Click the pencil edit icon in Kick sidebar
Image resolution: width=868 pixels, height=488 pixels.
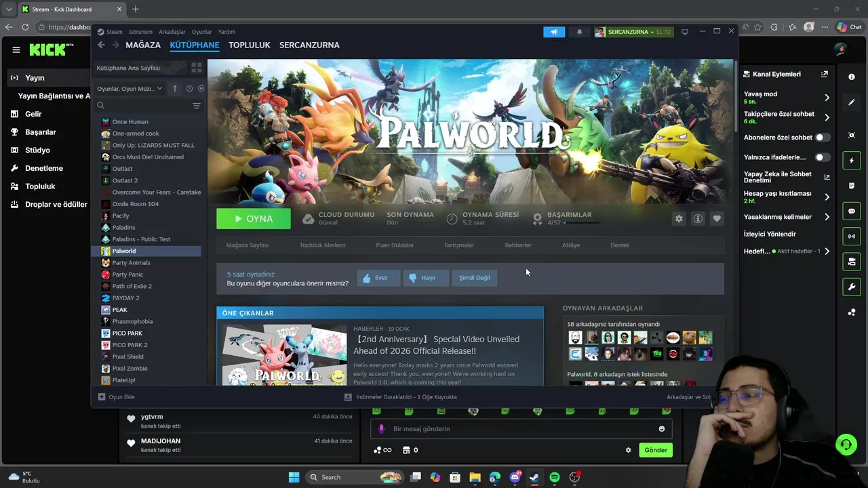pos(852,102)
